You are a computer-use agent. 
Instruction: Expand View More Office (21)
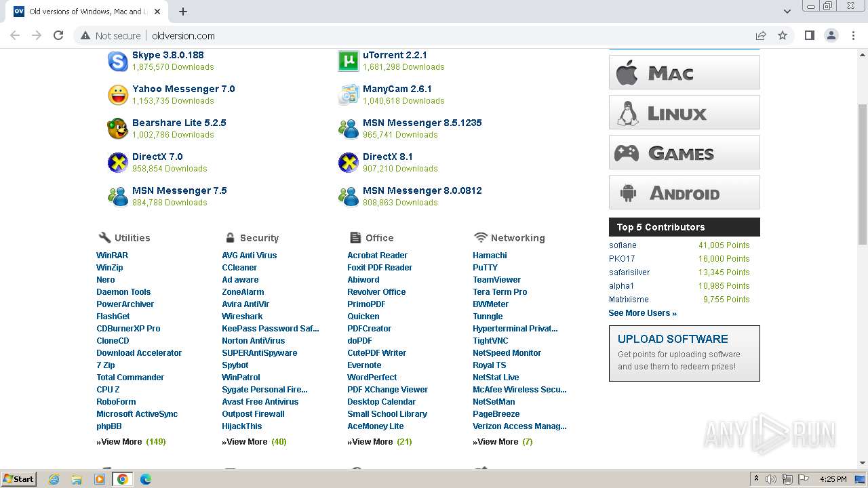pos(380,442)
